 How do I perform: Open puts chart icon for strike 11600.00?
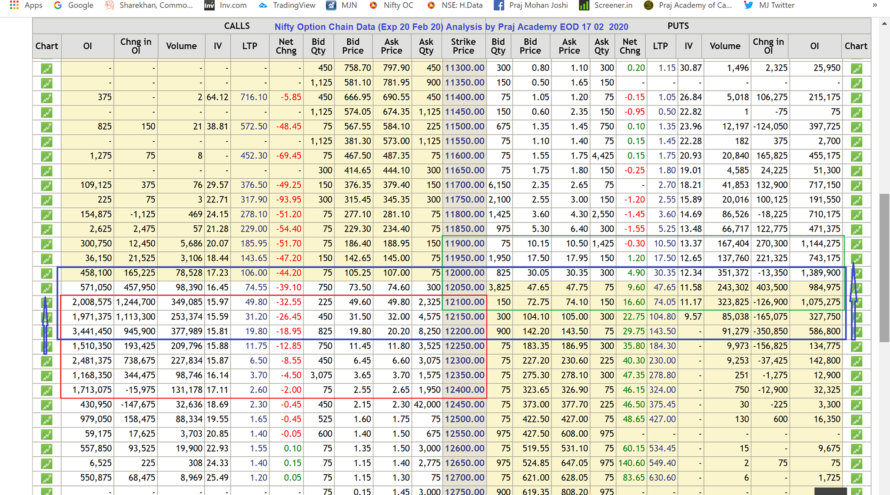856,156
